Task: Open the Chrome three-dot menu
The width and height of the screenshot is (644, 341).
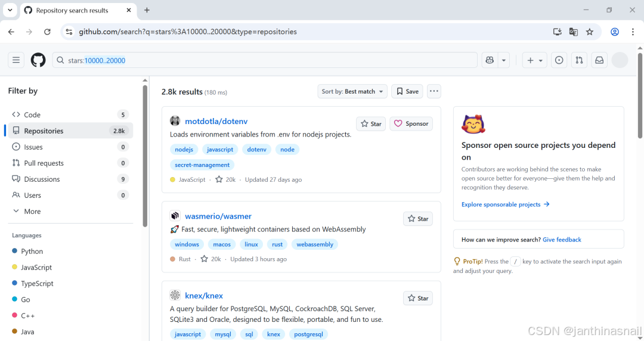Action: (633, 32)
